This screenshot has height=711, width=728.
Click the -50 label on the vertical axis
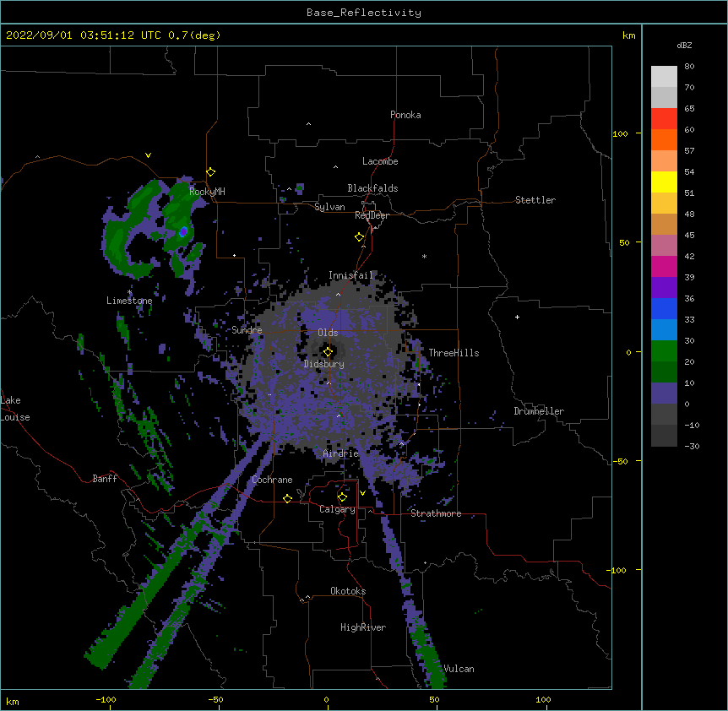point(620,461)
